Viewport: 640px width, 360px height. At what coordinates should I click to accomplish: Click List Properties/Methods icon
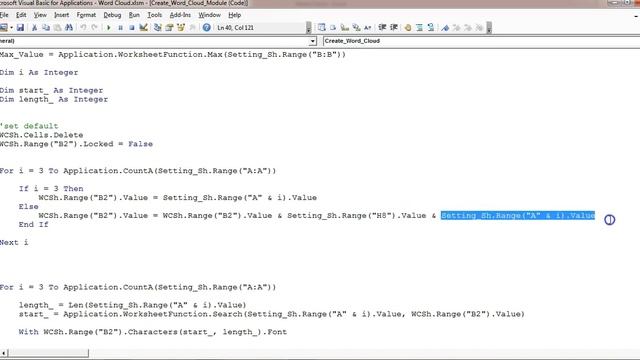[322, 27]
